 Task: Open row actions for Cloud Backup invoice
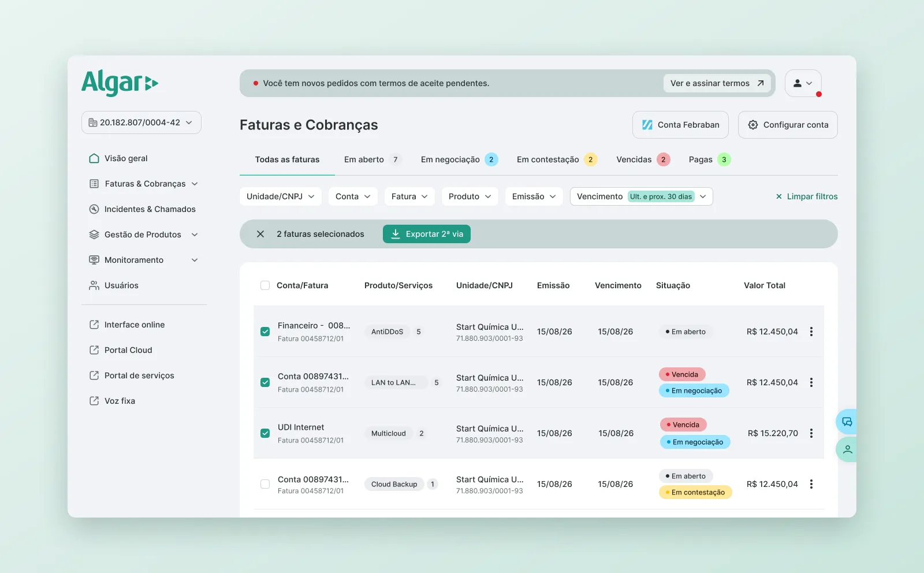811,484
